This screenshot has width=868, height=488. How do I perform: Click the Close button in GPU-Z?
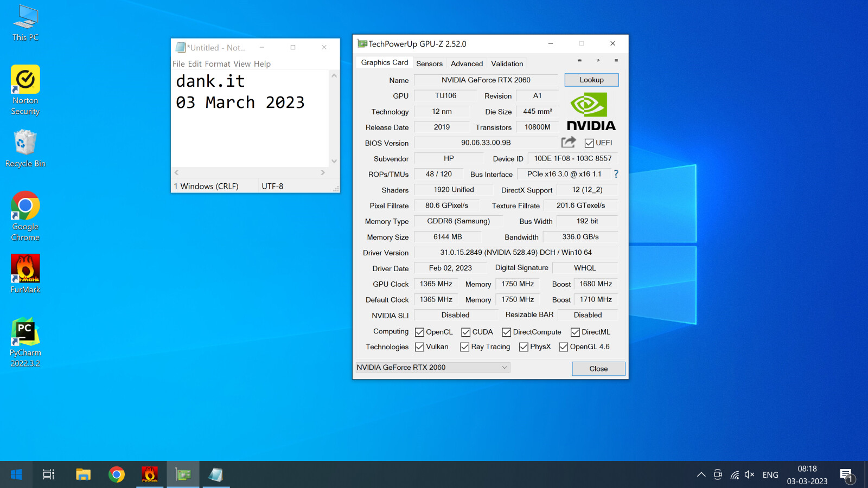tap(598, 369)
